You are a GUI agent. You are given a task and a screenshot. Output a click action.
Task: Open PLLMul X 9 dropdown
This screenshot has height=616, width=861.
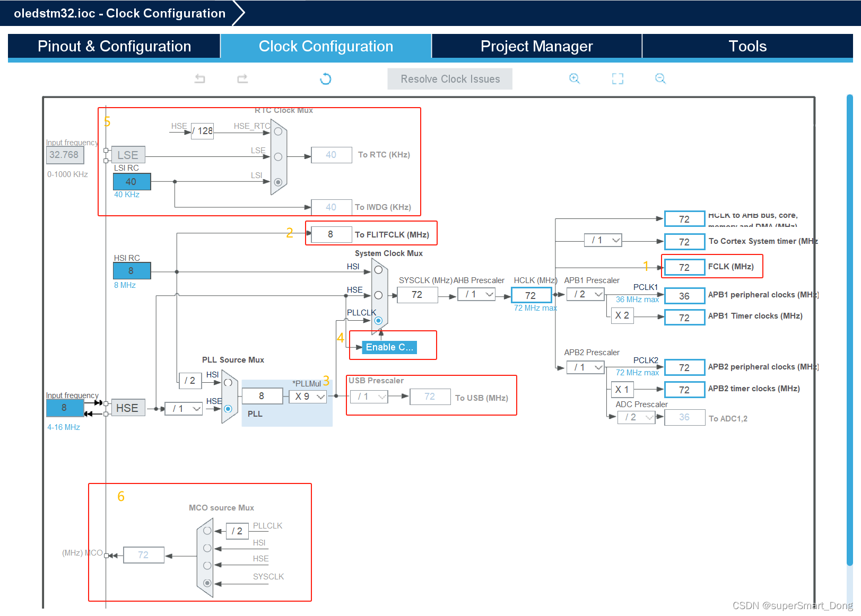pos(308,396)
